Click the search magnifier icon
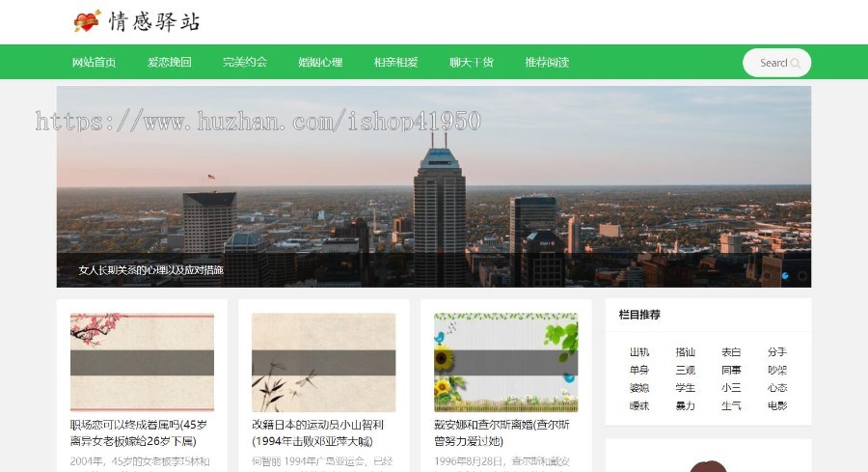868x472 pixels. [796, 63]
